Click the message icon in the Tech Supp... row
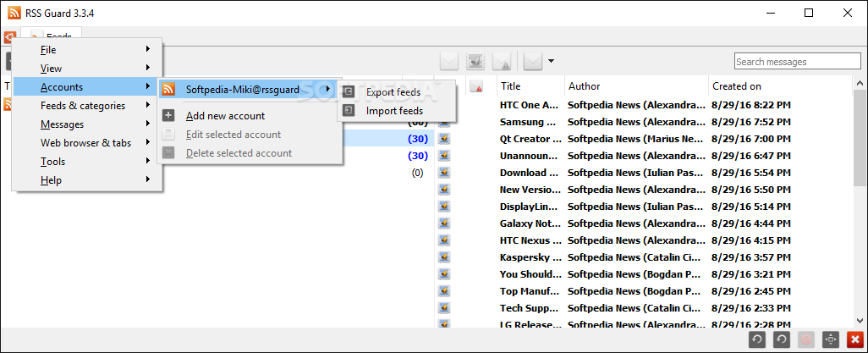868x353 pixels. point(443,308)
